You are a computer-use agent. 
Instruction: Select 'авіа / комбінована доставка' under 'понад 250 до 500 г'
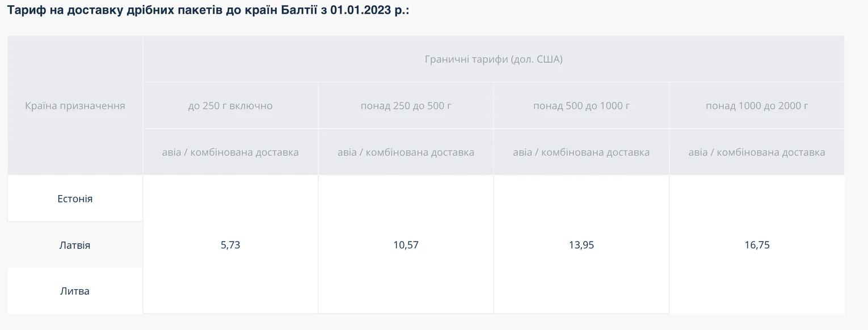[406, 152]
